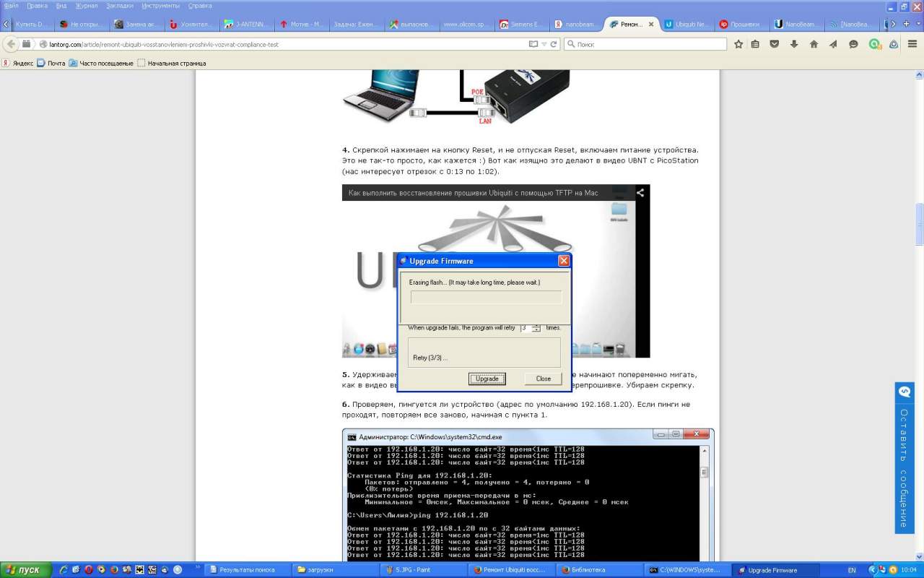Open the пуск Start button

click(26, 570)
